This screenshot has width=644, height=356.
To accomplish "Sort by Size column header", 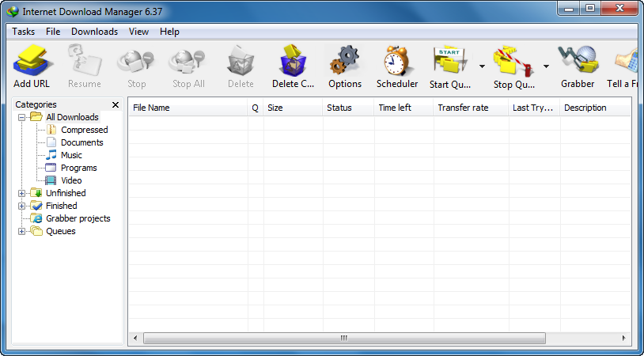I will pos(293,108).
